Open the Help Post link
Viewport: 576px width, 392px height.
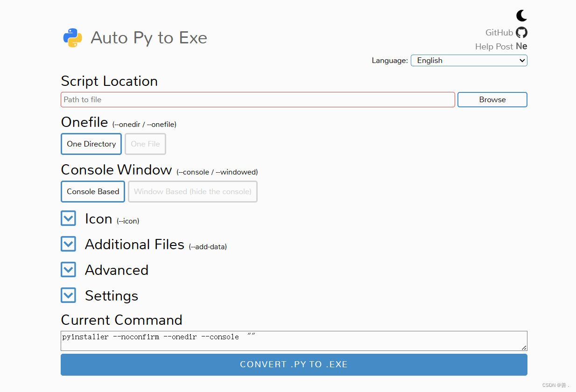tap(494, 47)
